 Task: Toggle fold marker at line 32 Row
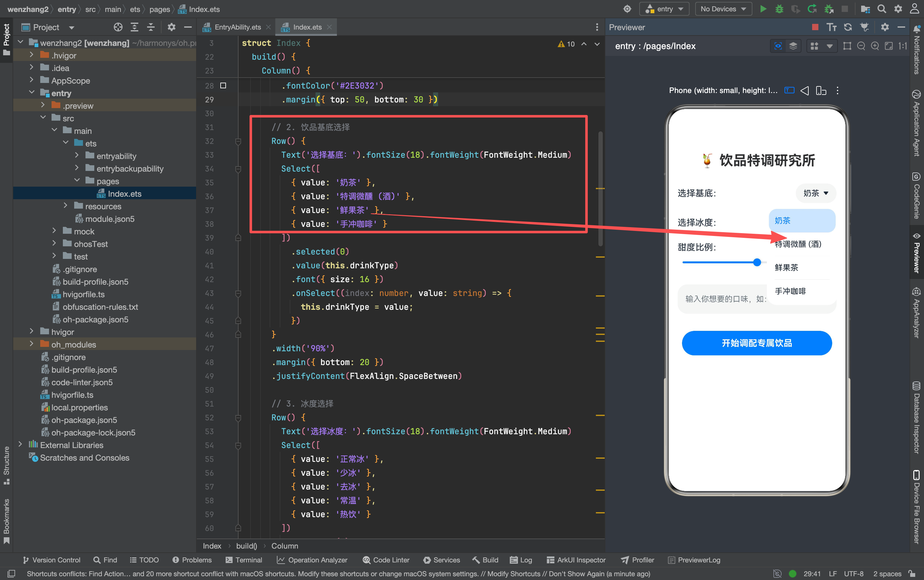[x=238, y=141]
